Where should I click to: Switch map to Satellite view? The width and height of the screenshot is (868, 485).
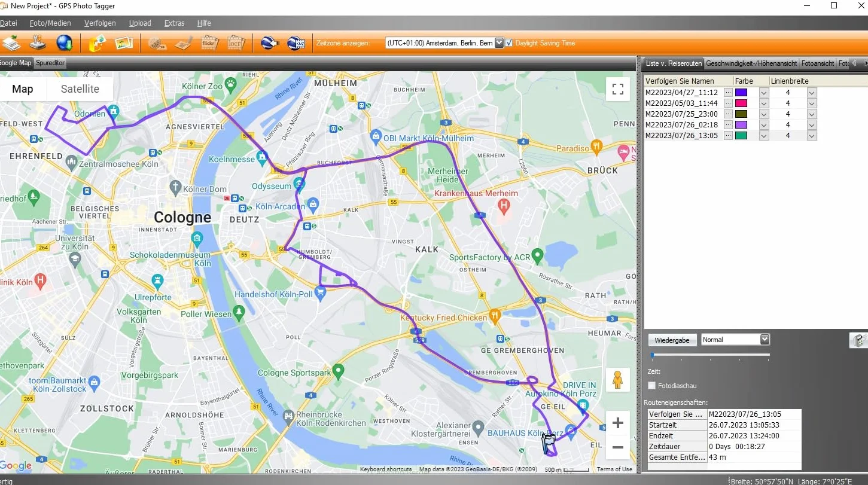[x=80, y=89]
